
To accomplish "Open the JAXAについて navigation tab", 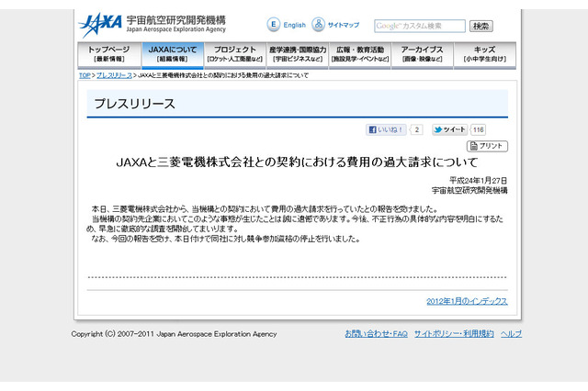I will click(x=173, y=55).
